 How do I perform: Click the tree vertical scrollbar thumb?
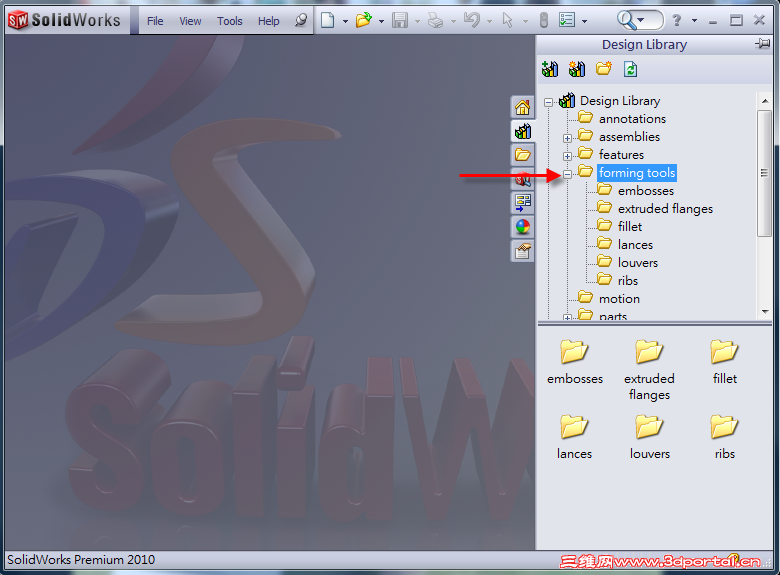coord(765,173)
